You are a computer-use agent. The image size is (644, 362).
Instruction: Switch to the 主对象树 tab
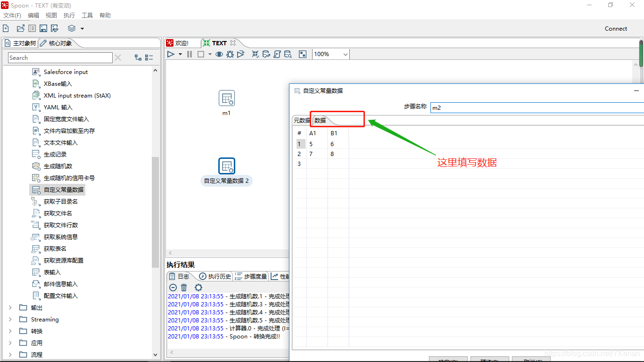(20, 43)
